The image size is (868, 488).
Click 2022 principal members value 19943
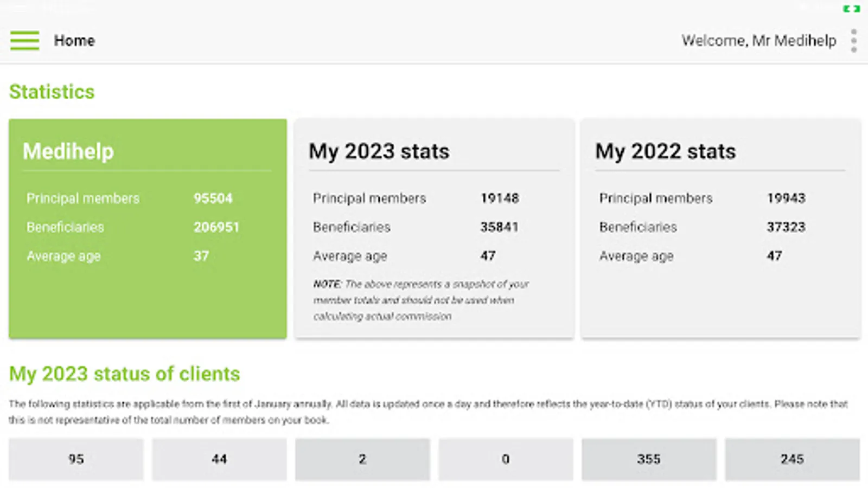[x=786, y=198]
